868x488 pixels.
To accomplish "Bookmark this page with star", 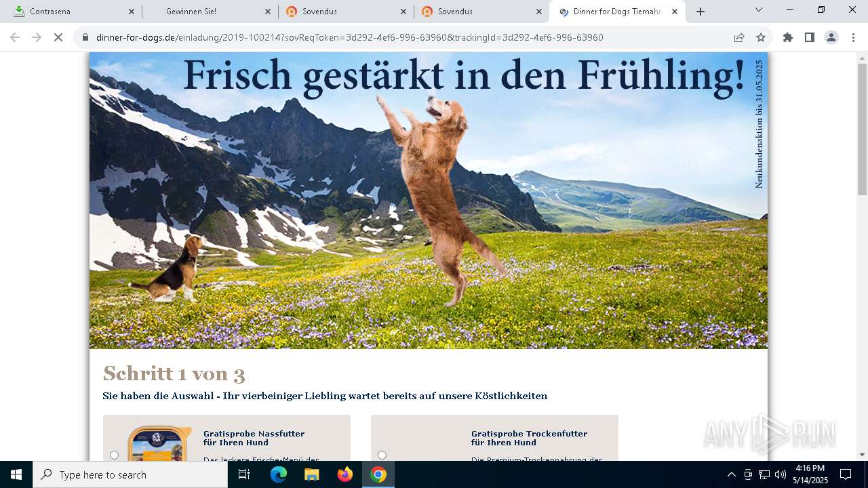I will pos(761,37).
